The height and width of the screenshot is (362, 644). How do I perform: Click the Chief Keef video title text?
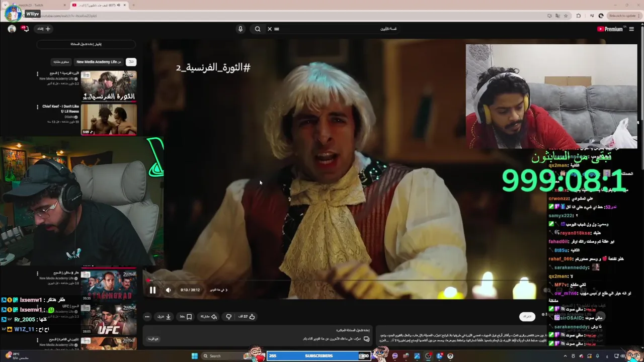pyautogui.click(x=60, y=109)
